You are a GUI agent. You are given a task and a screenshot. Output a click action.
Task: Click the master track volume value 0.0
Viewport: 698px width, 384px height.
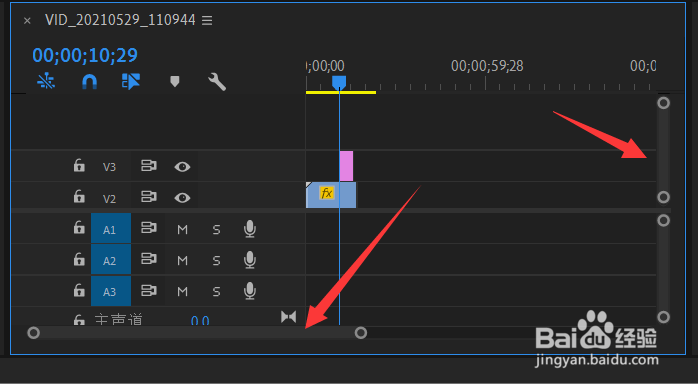click(x=200, y=320)
